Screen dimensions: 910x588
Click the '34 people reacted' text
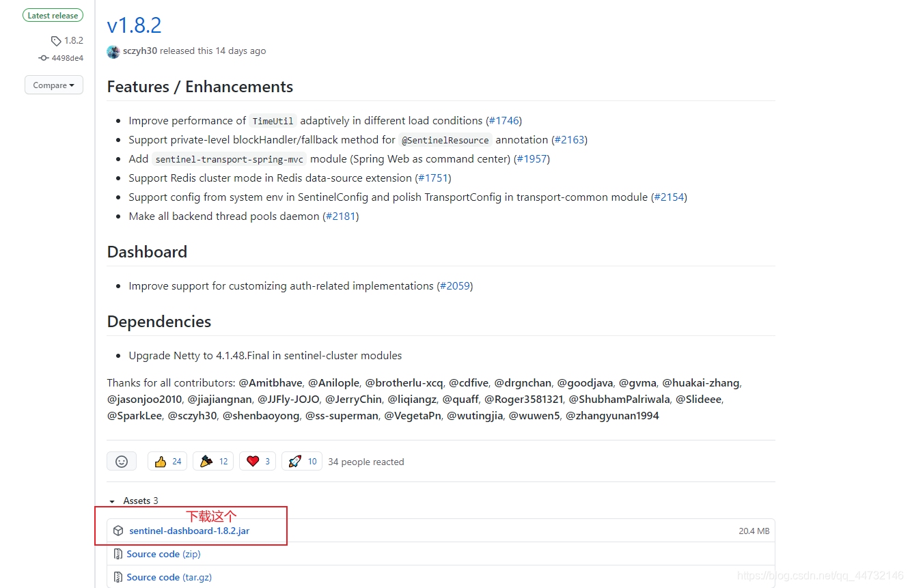click(x=366, y=462)
